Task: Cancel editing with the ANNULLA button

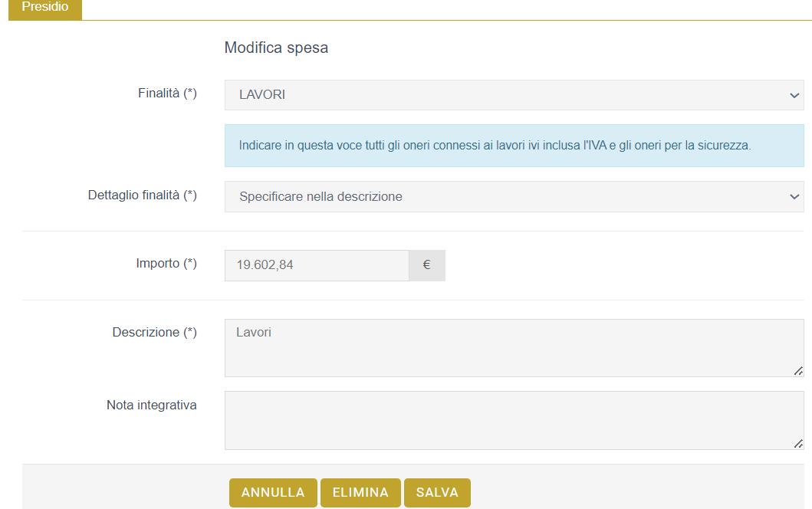Action: tap(273, 492)
